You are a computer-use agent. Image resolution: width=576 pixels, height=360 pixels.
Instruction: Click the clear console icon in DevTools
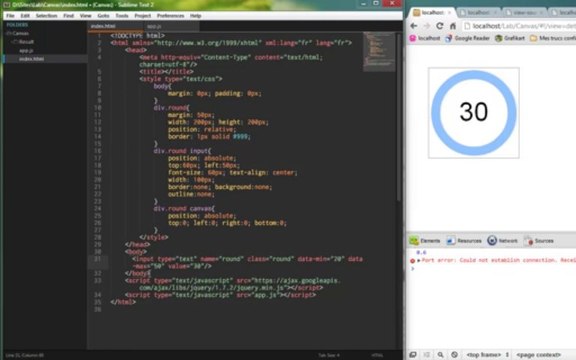pyautogui.click(x=454, y=354)
